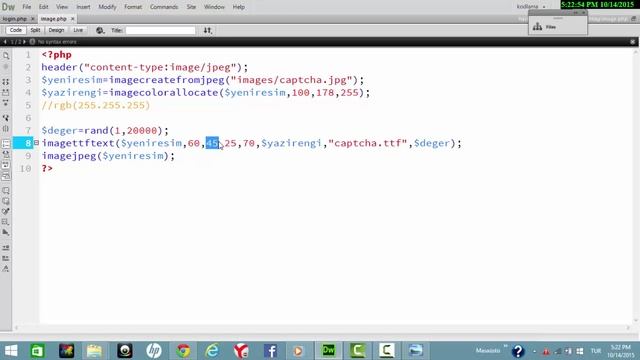Open the View menu
Viewport: 640px width, 360px height.
coord(62,7)
